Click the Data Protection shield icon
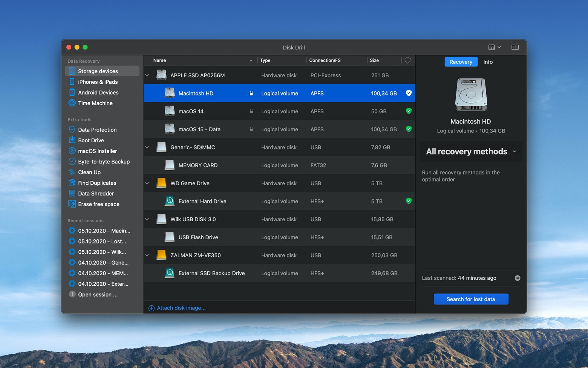The width and height of the screenshot is (588, 368). click(x=72, y=129)
